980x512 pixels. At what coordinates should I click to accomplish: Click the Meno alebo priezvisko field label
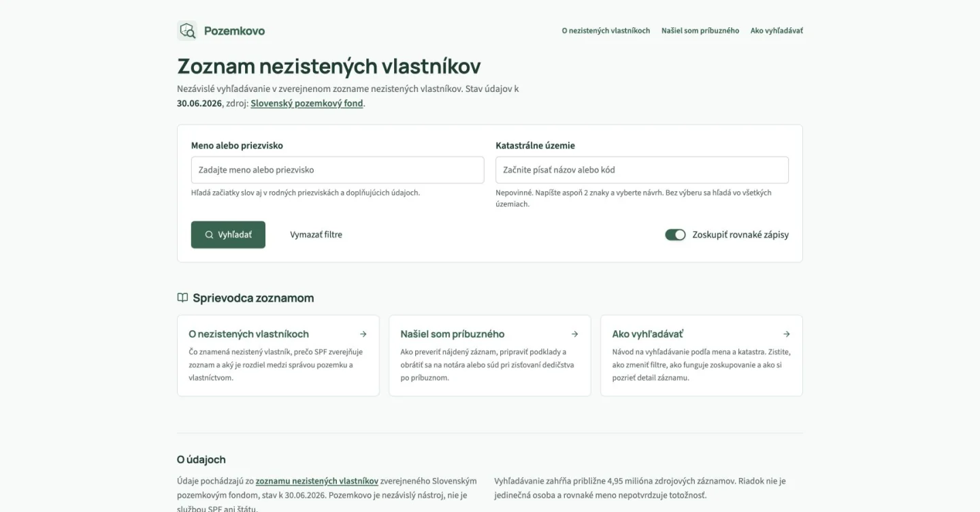point(237,146)
